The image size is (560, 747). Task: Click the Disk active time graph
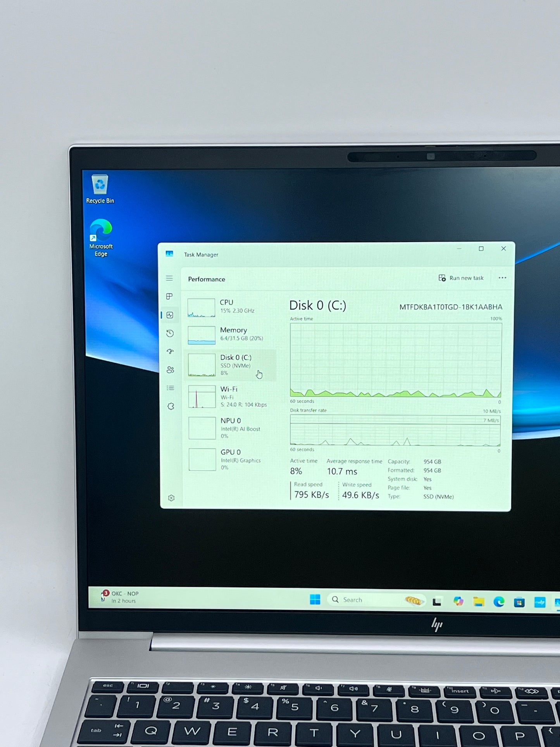coord(396,360)
